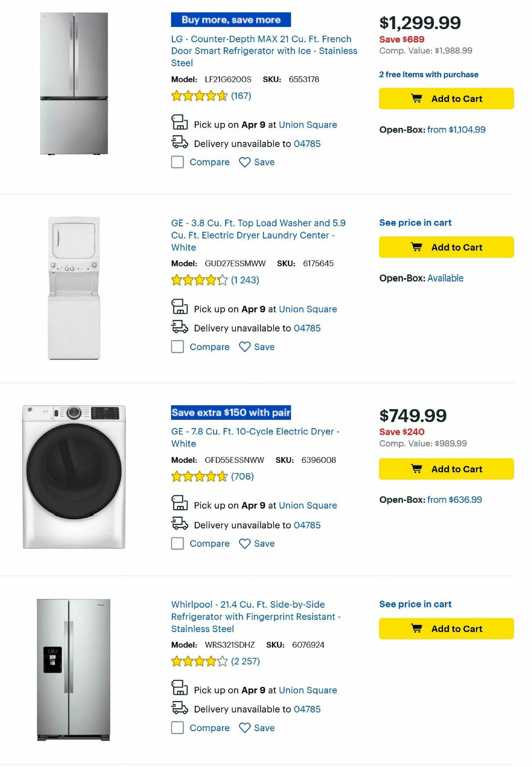Image resolution: width=532 pixels, height=767 pixels.
Task: Check the Compare box for the LG refrigerator
Action: click(x=177, y=162)
